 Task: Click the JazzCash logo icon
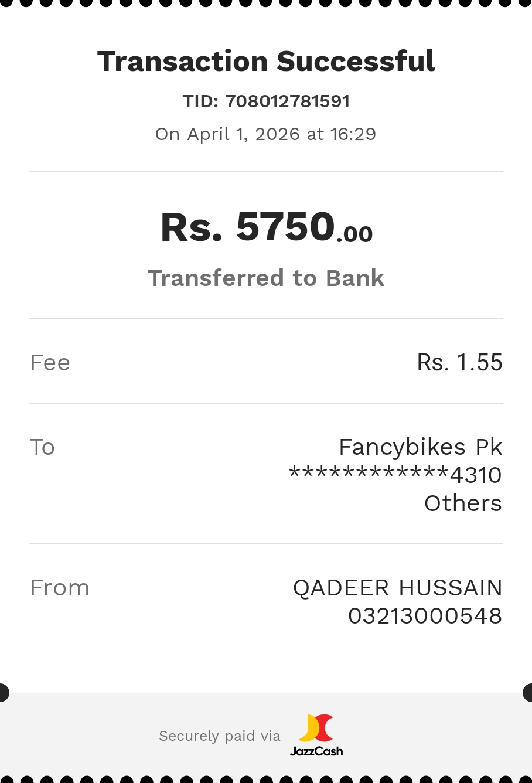click(x=316, y=728)
